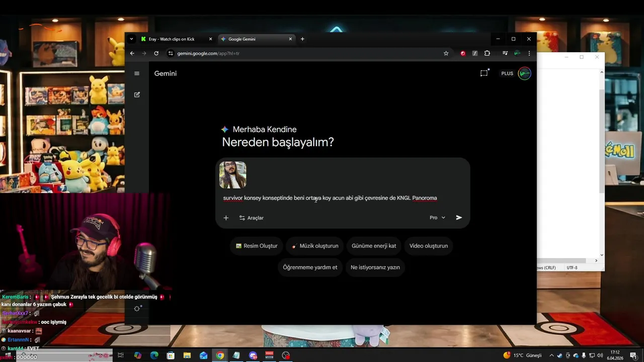
Task: Click UTF-8 encoding in Notepad status bar
Action: (572, 267)
